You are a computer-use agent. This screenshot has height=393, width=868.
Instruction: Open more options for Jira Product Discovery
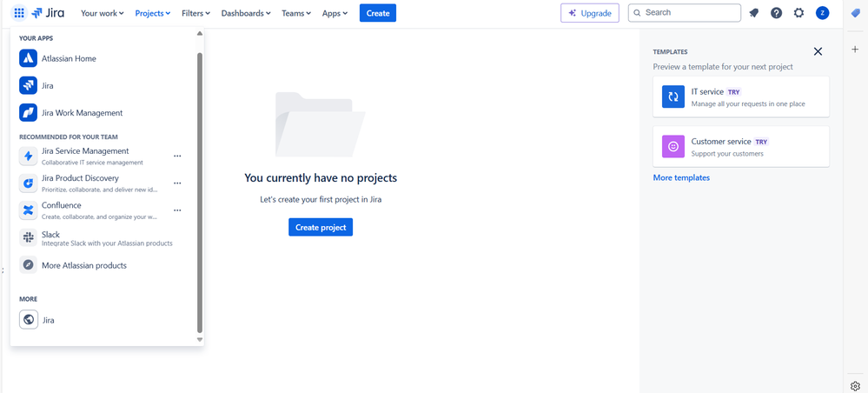(177, 183)
